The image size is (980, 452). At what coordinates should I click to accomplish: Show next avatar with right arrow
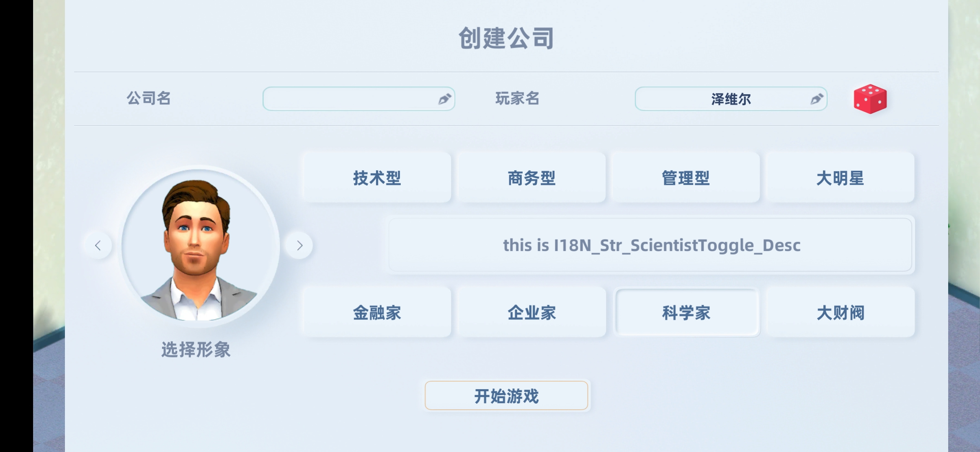point(299,245)
